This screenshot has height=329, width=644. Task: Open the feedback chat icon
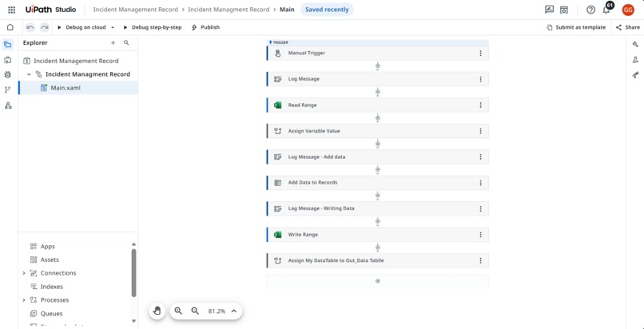tap(549, 10)
